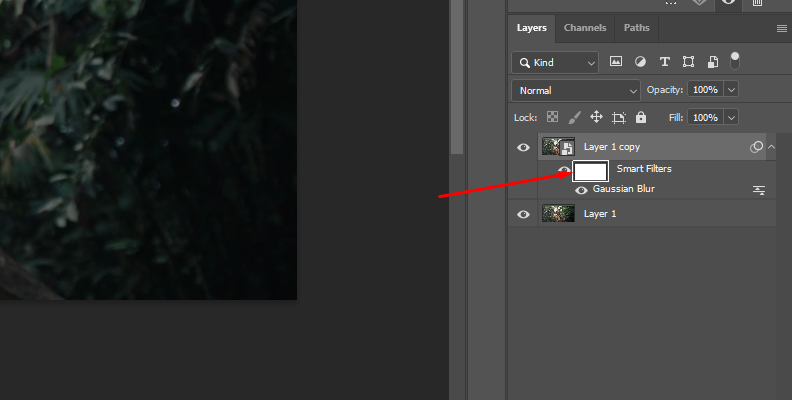Image resolution: width=792 pixels, height=400 pixels.
Task: Open the Opacity slider dropdown arrow
Action: click(731, 89)
